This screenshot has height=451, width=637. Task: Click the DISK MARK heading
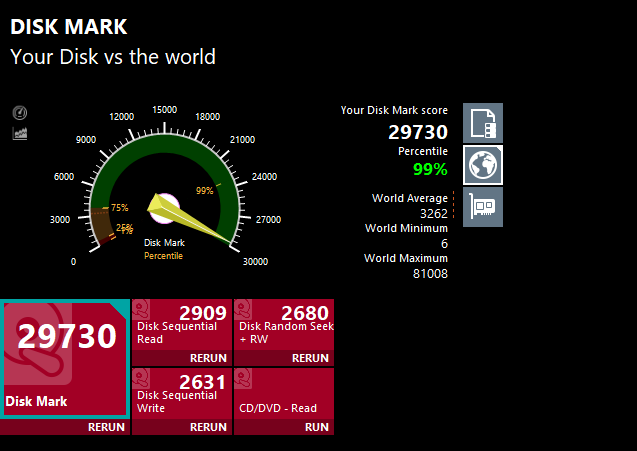point(69,27)
